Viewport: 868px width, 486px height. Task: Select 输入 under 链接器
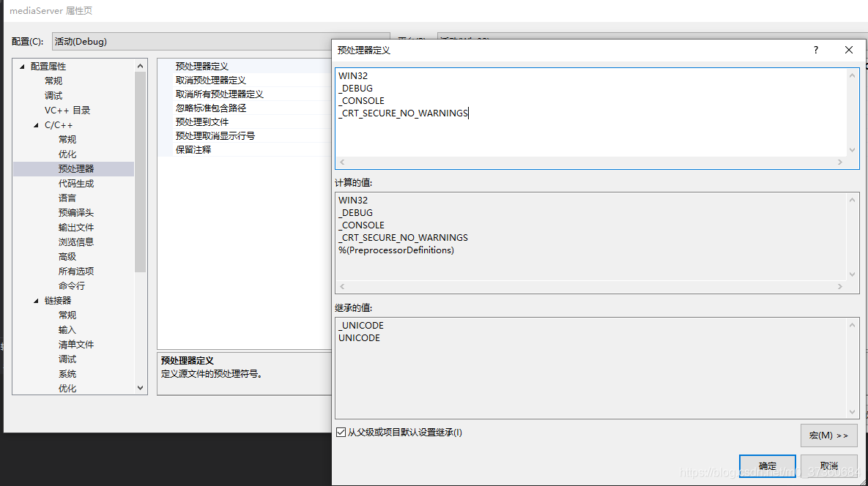(x=67, y=330)
